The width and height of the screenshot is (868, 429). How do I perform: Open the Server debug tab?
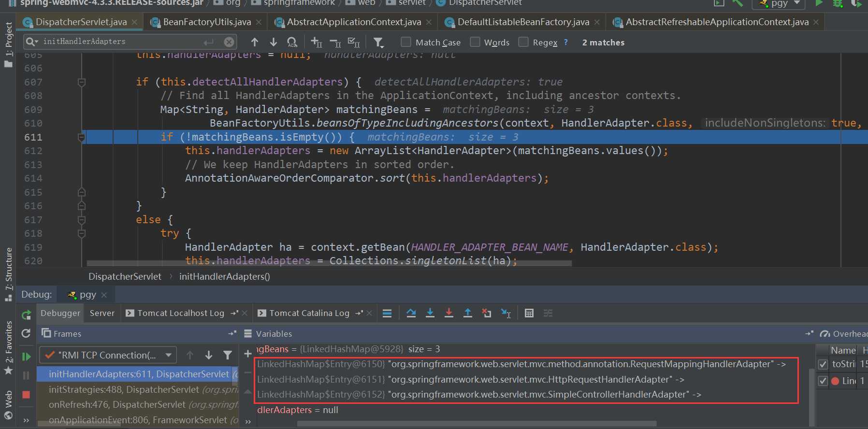coord(102,313)
